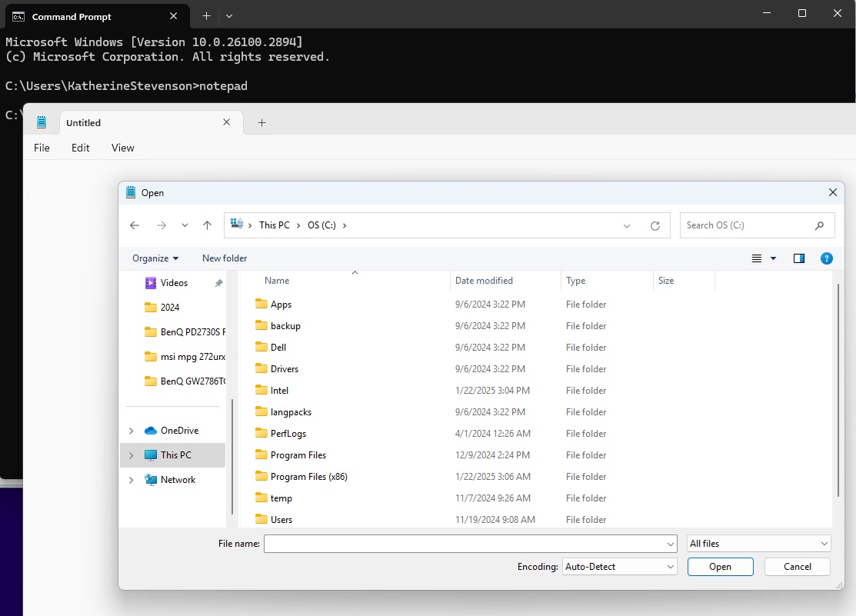Select the Apps folder icon
Viewport: 856px width, 616px height.
tap(261, 304)
